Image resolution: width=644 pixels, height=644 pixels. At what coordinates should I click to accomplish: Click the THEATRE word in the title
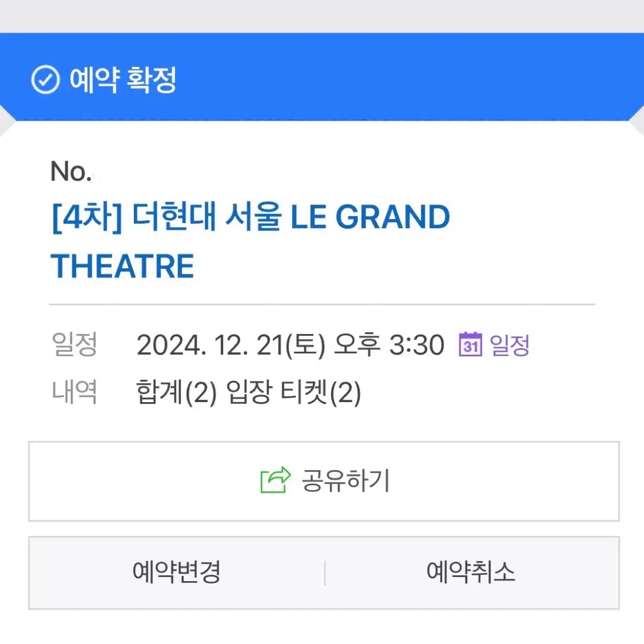point(122,267)
